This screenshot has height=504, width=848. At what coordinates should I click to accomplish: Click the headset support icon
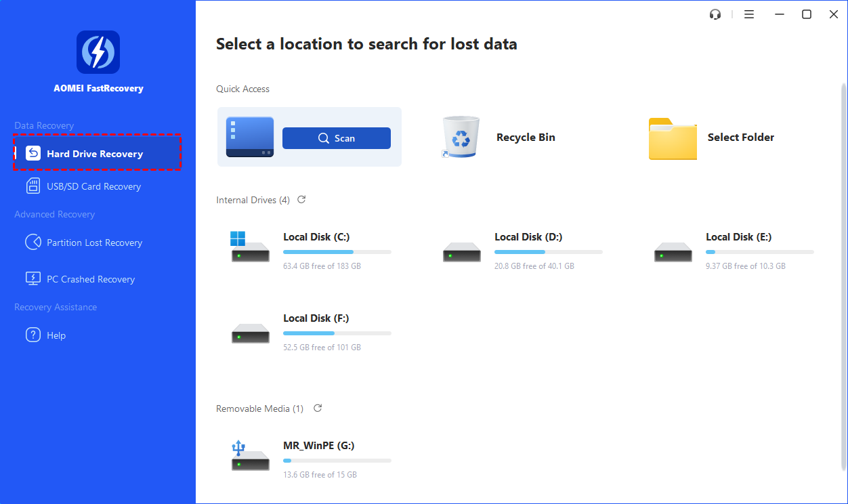715,14
